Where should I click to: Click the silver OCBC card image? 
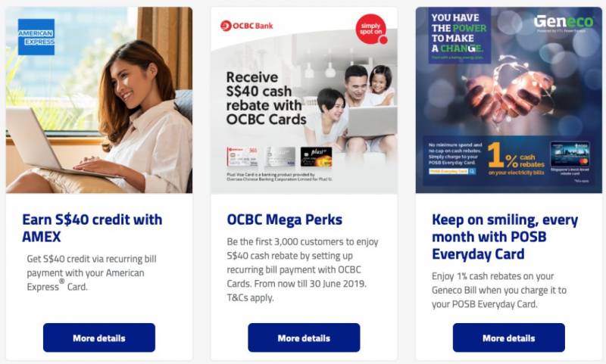280,157
